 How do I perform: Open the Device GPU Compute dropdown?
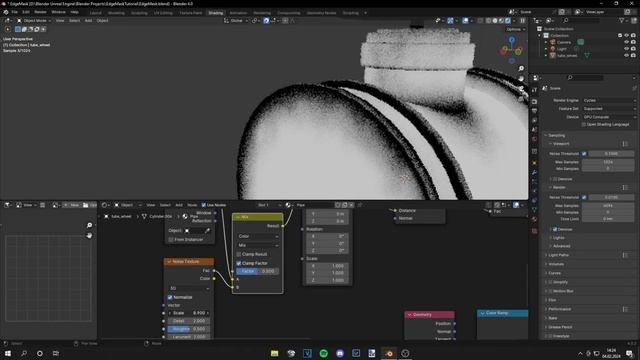(609, 117)
